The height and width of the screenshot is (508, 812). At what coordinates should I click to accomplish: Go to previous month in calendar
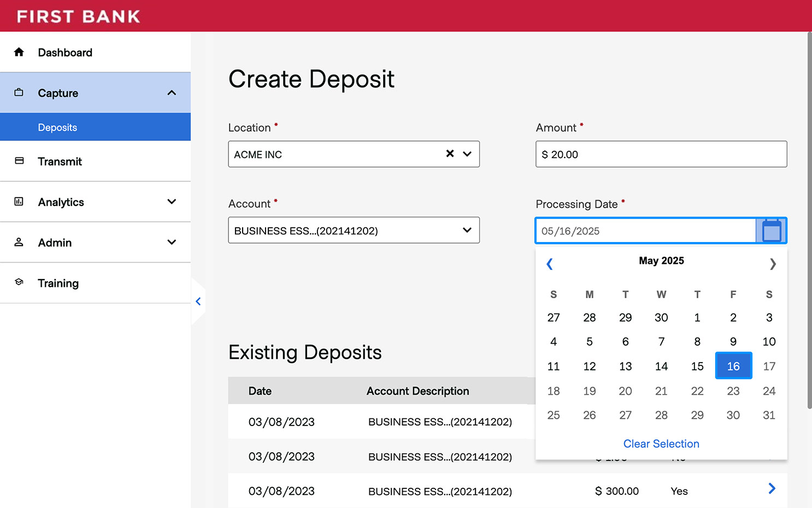[x=550, y=264]
